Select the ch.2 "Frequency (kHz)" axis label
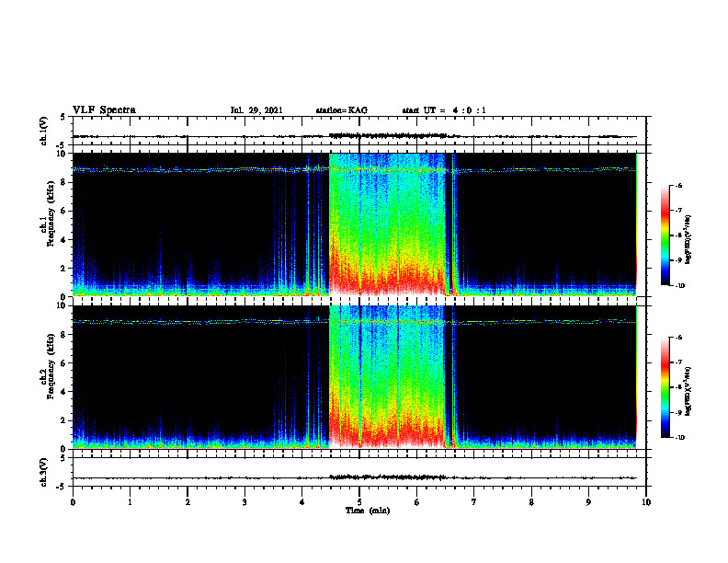Viewport: 728px width, 563px height. [x=51, y=366]
